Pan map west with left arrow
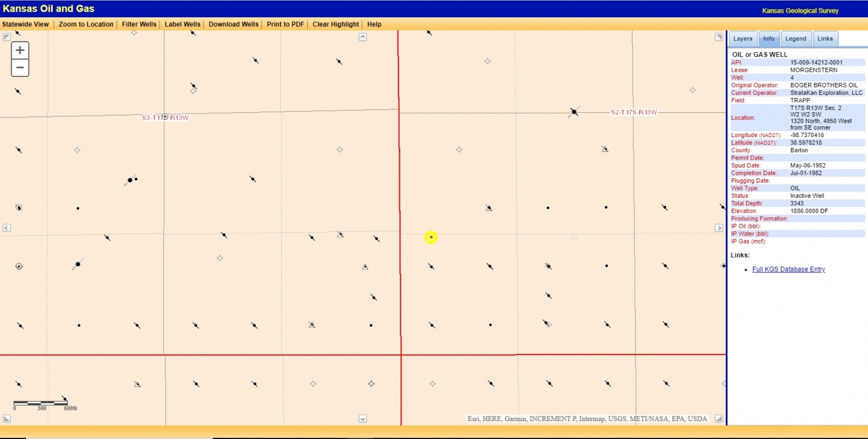This screenshot has height=439, width=868. pos(7,228)
